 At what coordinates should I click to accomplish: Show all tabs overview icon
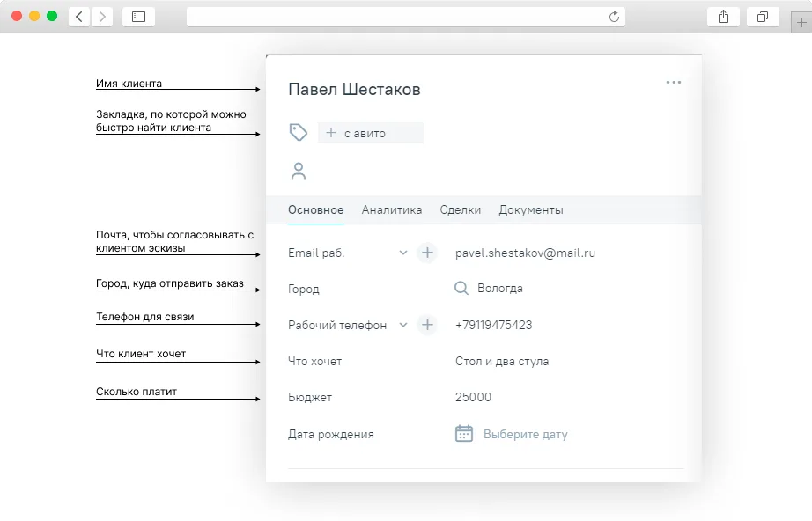(x=763, y=17)
